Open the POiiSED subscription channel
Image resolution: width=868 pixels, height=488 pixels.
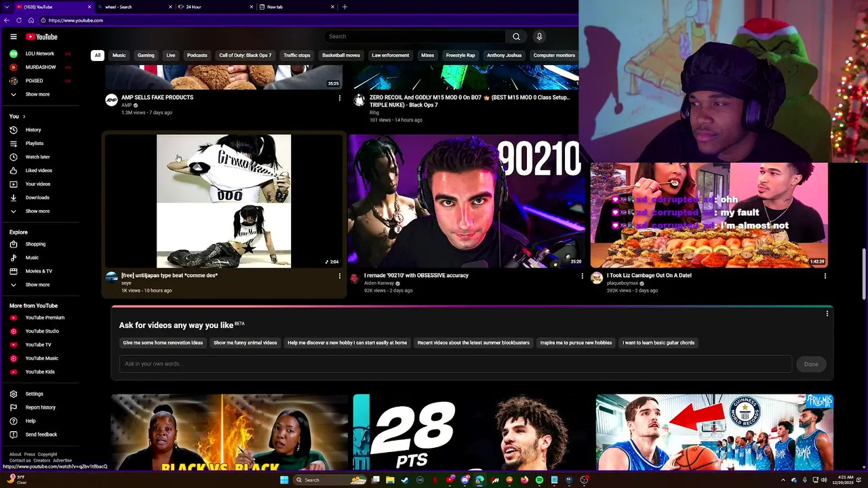(x=34, y=81)
